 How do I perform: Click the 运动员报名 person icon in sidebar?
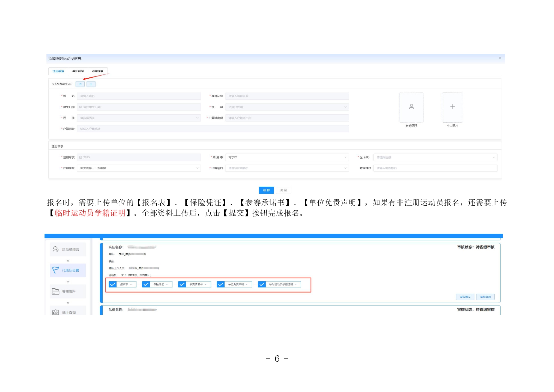(x=56, y=249)
